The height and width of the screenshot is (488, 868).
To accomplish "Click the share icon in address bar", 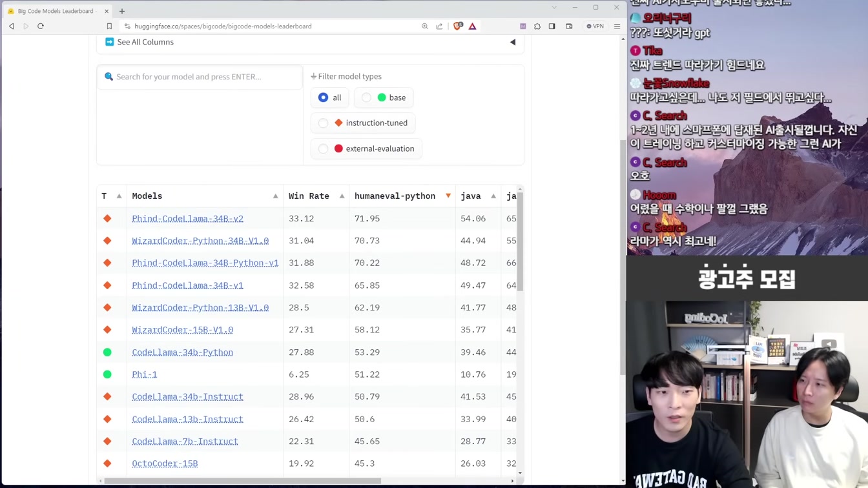I will click(x=440, y=26).
